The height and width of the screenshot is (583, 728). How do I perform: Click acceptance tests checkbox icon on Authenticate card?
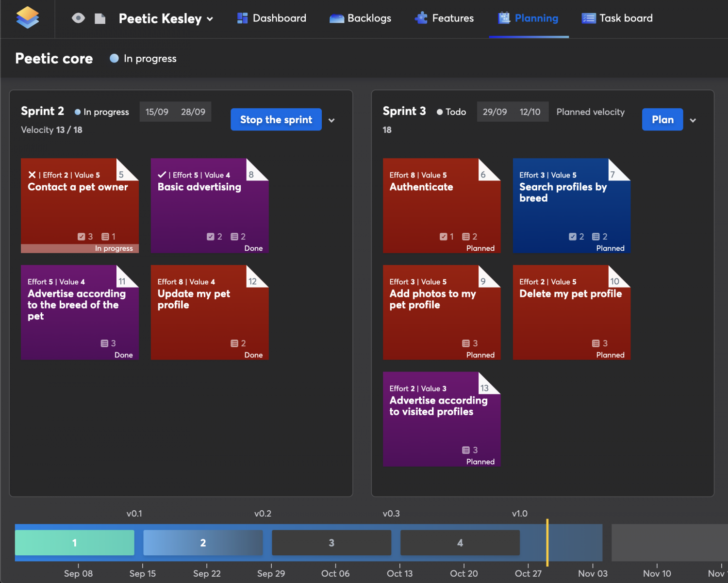(x=443, y=237)
